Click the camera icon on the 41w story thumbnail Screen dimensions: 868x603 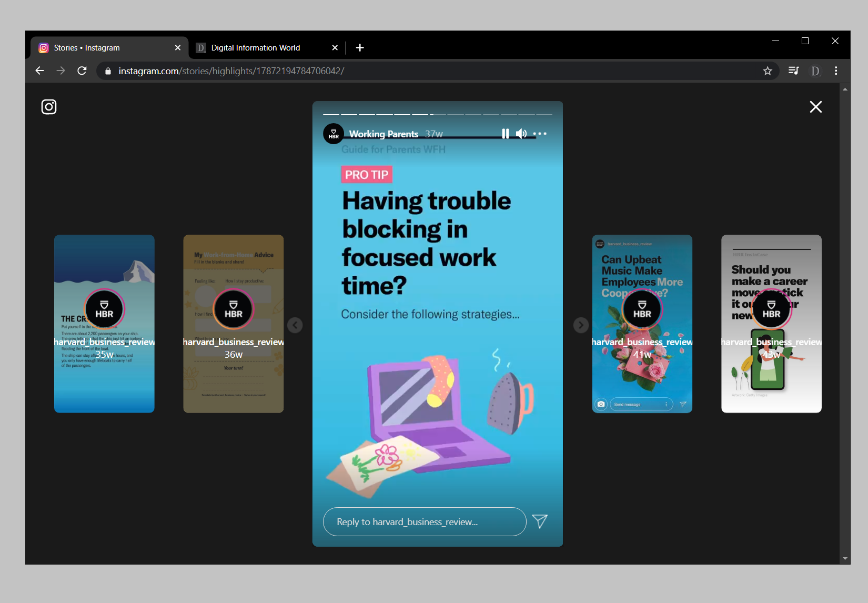(x=601, y=404)
